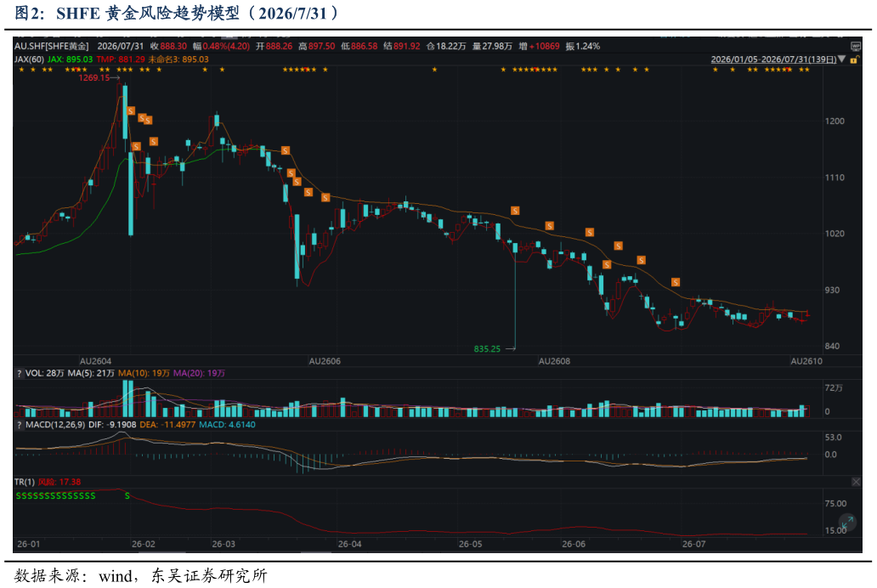This screenshot has height=588, width=877.
Task: Click the blue MACD: 4.6140 readout
Action: [x=227, y=425]
